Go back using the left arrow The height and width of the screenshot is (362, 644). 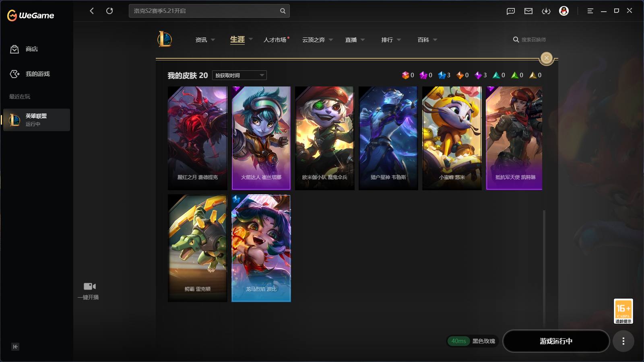click(x=92, y=11)
